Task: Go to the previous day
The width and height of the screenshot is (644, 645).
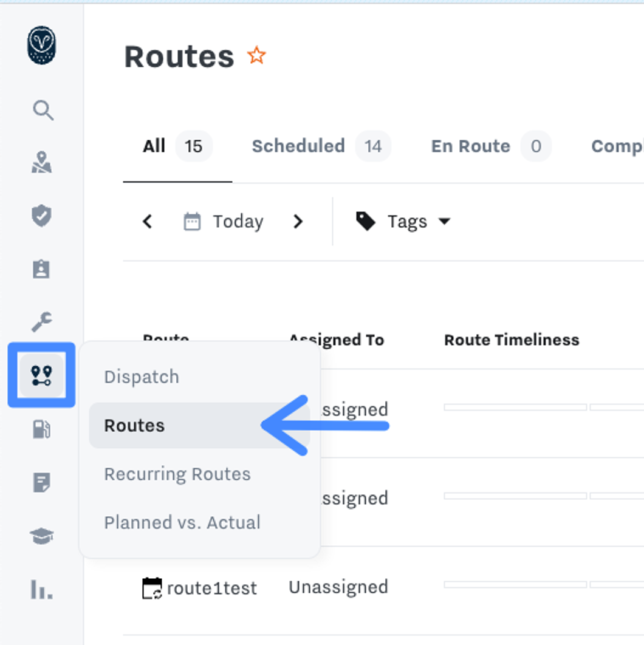Action: (x=147, y=222)
